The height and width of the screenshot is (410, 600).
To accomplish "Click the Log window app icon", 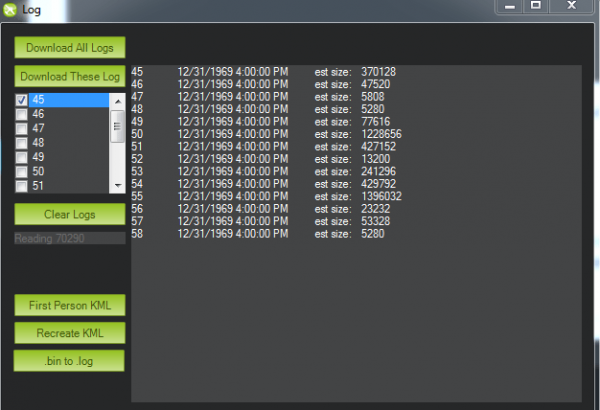I will [x=10, y=10].
